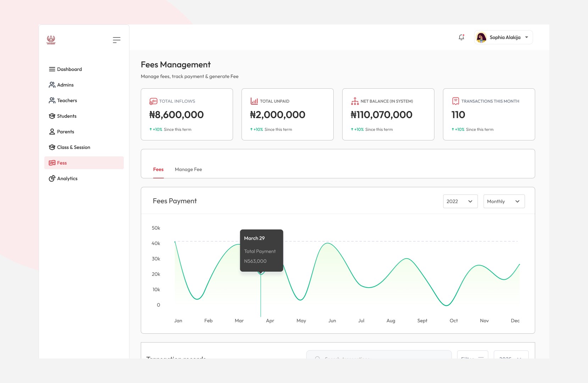Screen dimensions: 588x383
Task: Click the Fees Management heading
Action: pyautogui.click(x=176, y=65)
